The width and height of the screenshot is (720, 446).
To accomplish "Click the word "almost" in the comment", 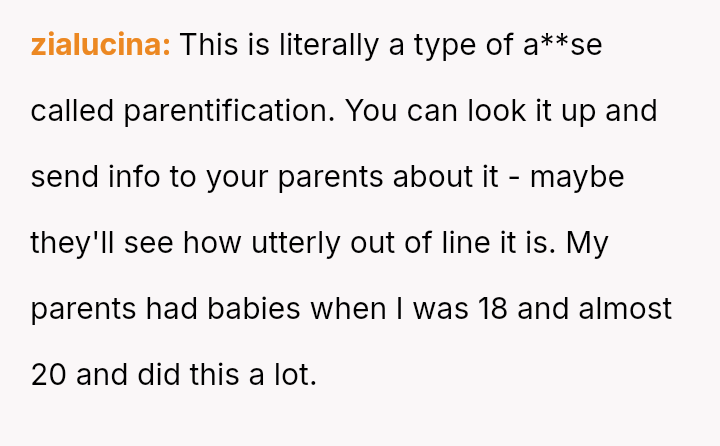I will coord(624,309).
